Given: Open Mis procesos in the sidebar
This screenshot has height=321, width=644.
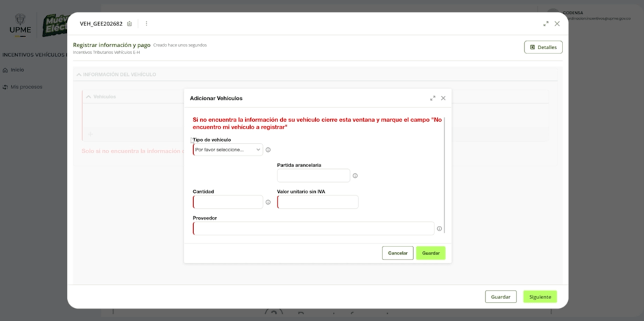Looking at the screenshot, I should 23,87.
